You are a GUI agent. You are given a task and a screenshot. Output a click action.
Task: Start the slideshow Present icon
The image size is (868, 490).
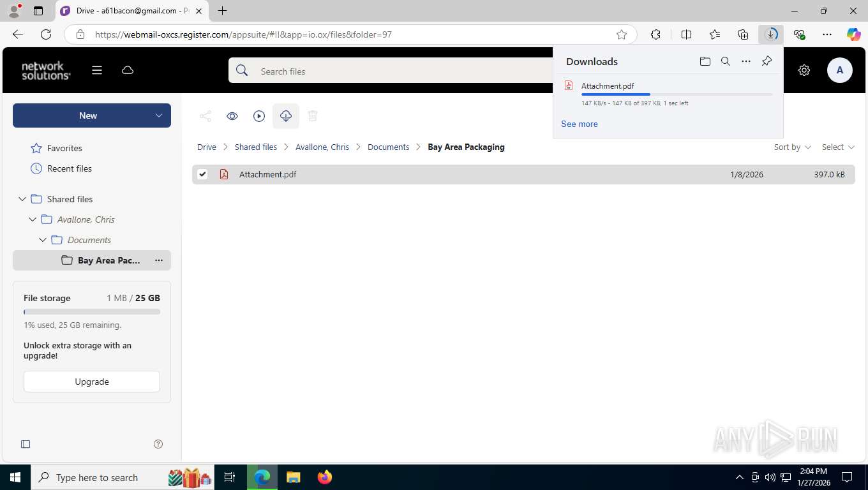point(259,116)
